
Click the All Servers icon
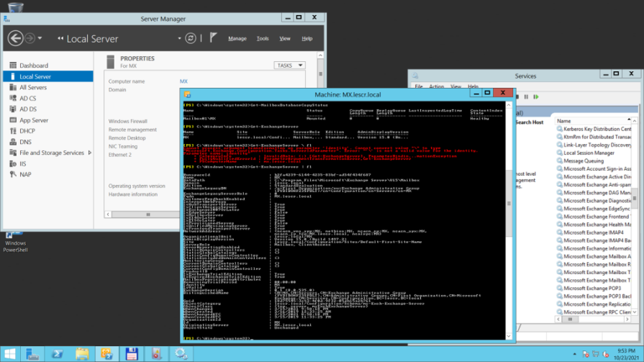13,87
